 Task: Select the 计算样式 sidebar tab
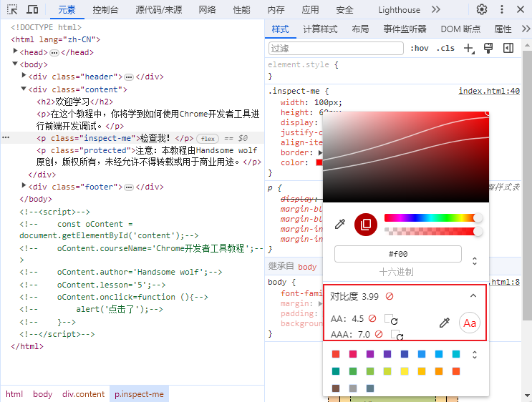pyautogui.click(x=320, y=29)
